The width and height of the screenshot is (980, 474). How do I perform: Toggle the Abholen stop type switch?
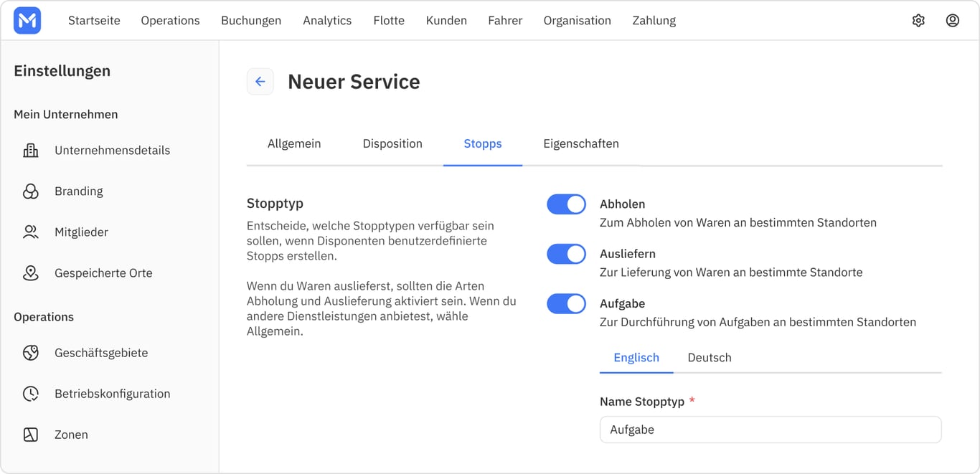click(x=566, y=204)
